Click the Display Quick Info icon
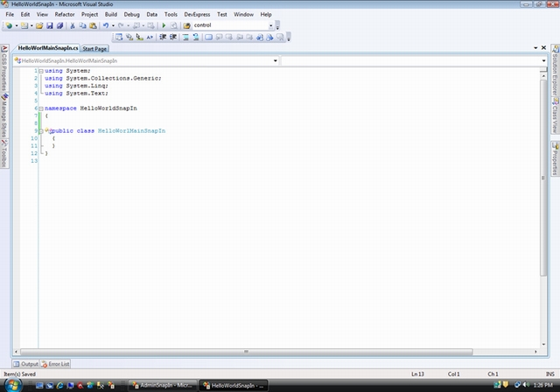 point(140,37)
